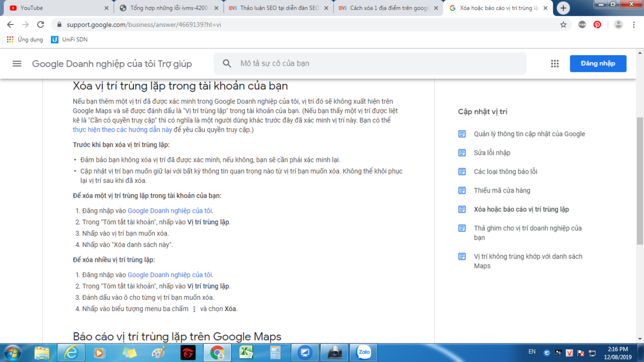This screenshot has width=644, height=362.
Task: Open Chrome profile avatar icon
Action: (x=618, y=25)
